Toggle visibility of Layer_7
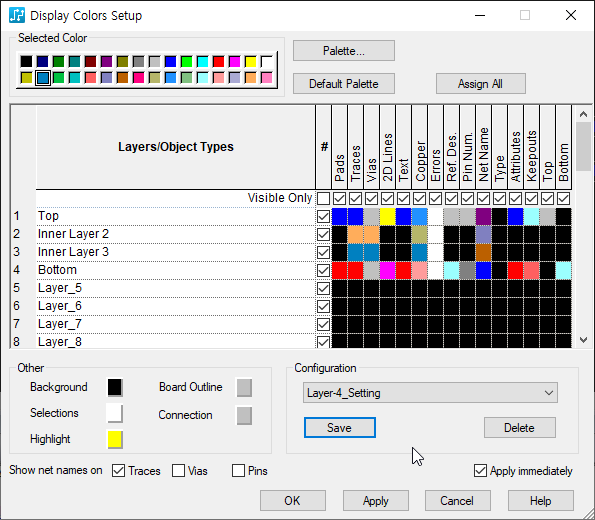595x520 pixels. tap(323, 324)
